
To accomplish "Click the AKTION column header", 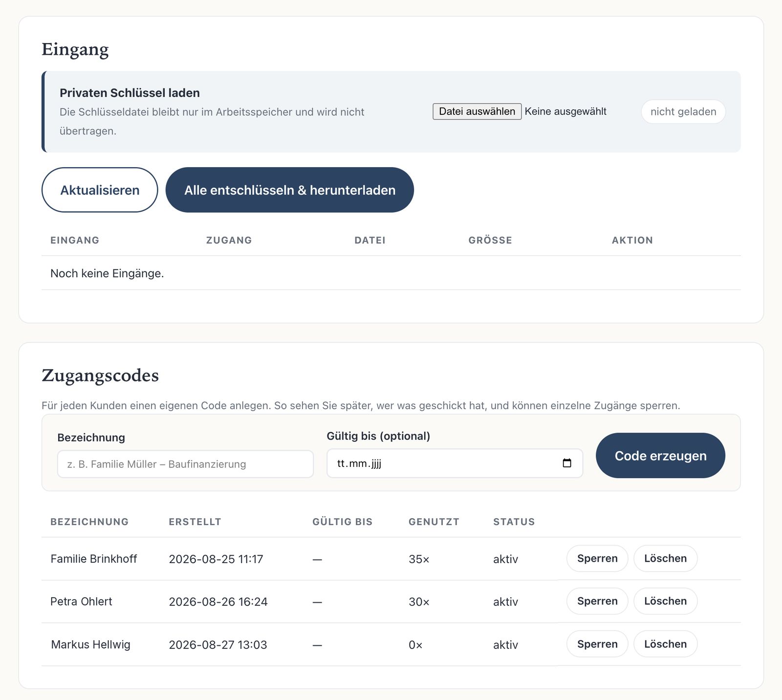I will 632,240.
